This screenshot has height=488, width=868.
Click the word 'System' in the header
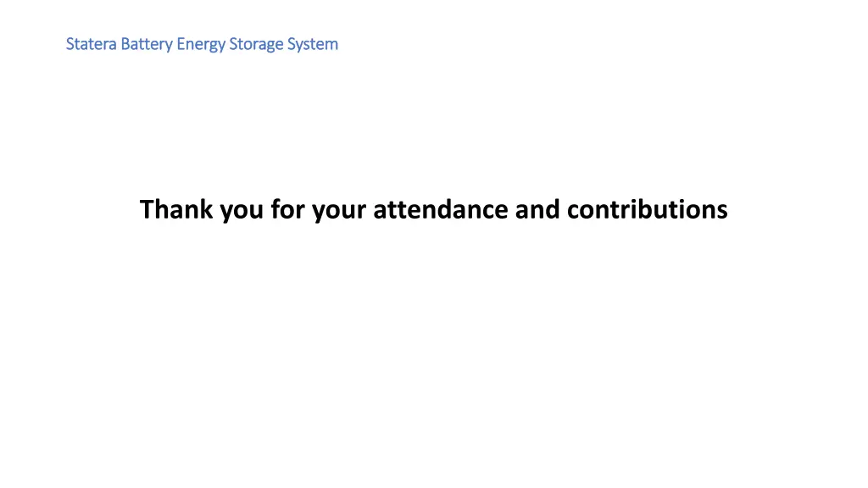point(312,45)
